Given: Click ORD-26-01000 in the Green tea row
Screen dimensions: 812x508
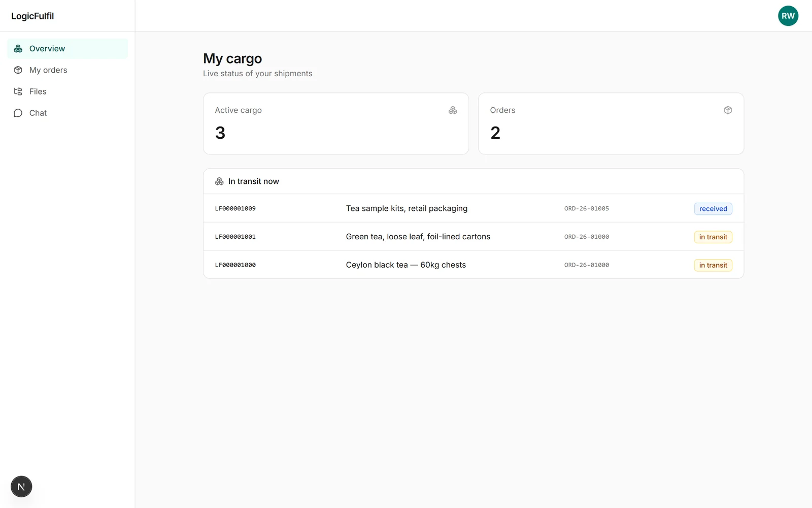Looking at the screenshot, I should [587, 237].
